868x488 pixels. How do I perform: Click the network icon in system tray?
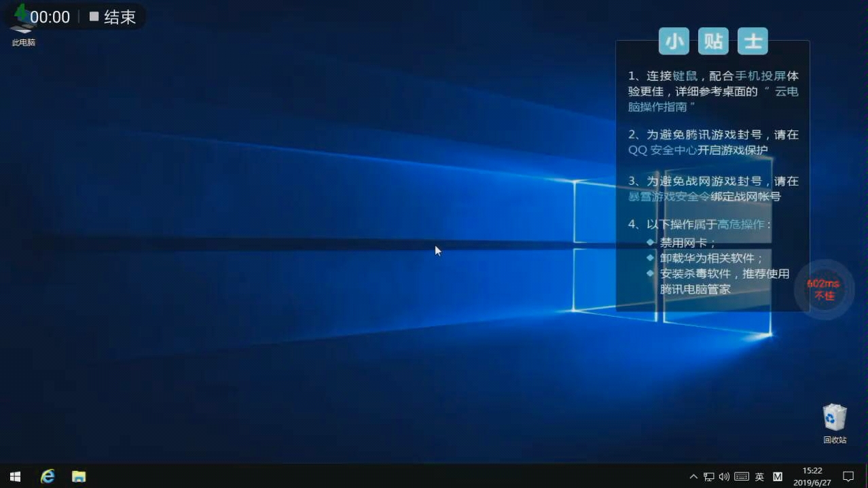coord(708,476)
